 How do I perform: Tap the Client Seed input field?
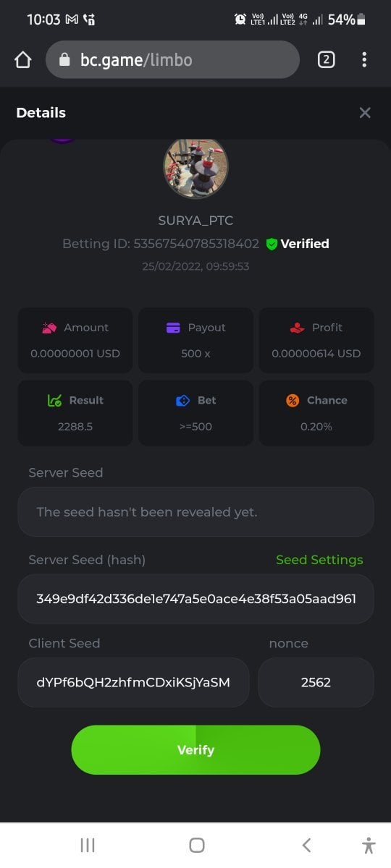point(133,682)
